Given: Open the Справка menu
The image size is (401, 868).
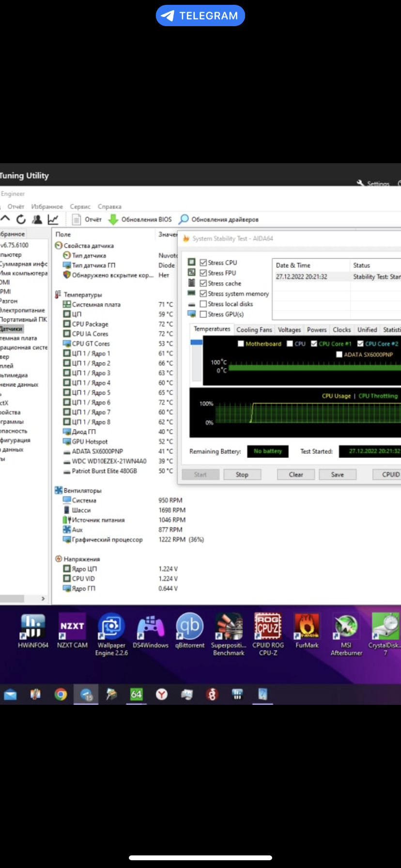Looking at the screenshot, I should click(109, 206).
